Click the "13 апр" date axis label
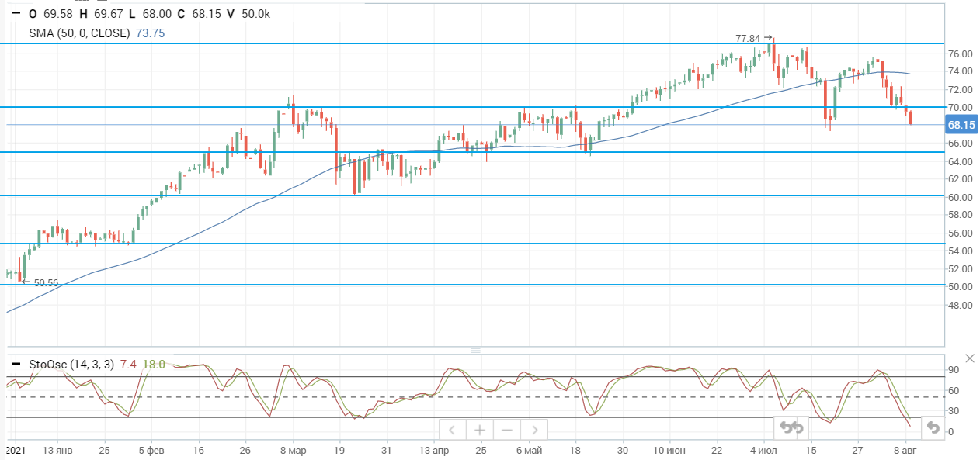The height and width of the screenshot is (460, 980). coord(434,450)
